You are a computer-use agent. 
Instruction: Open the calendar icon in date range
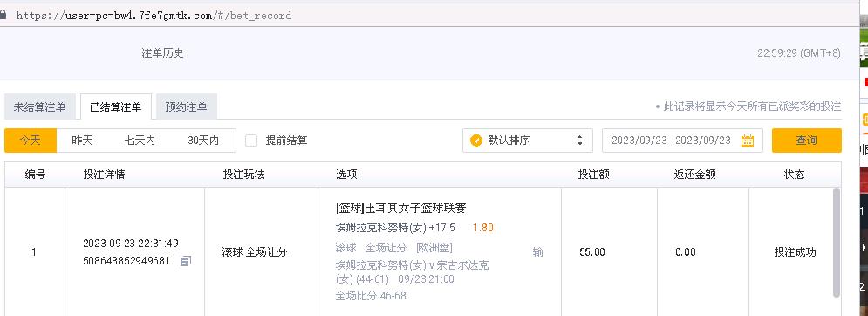coord(748,141)
